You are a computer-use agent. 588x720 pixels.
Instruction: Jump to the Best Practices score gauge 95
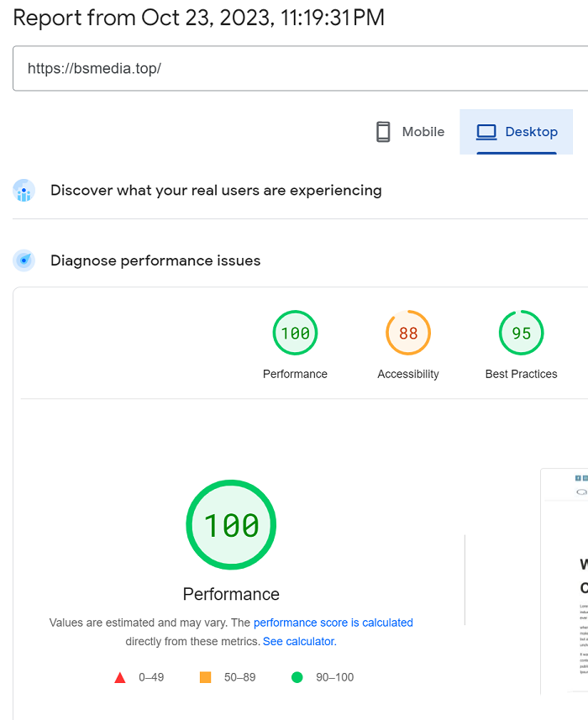pyautogui.click(x=522, y=333)
